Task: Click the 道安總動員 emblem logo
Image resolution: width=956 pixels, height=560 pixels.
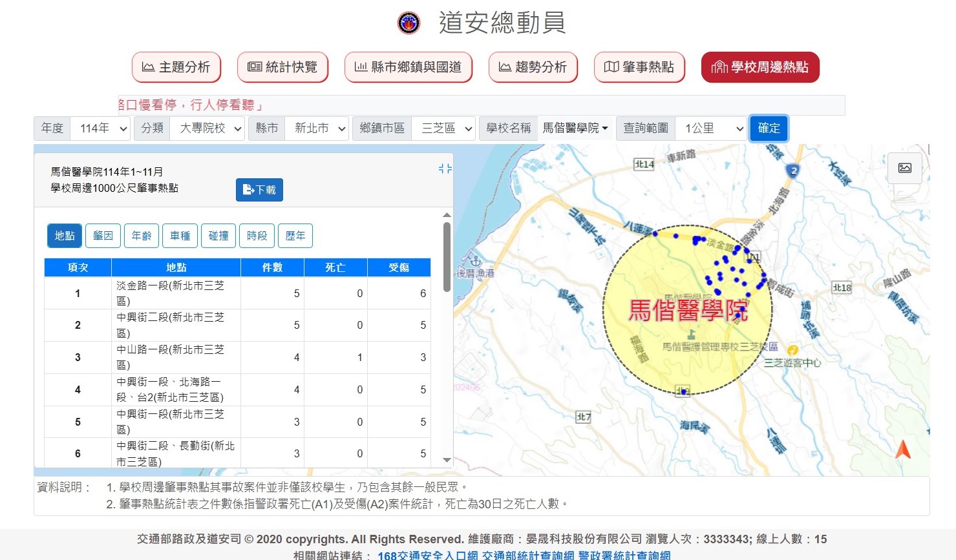Action: click(408, 23)
